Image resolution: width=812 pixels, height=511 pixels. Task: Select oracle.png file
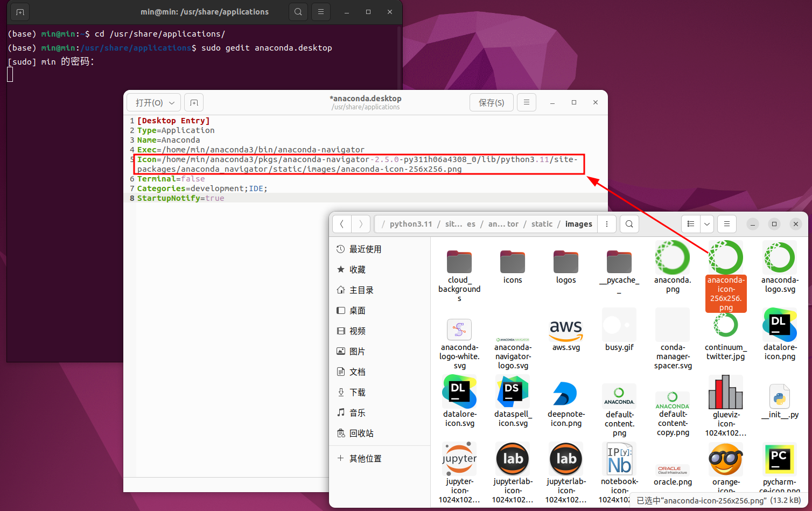673,475
